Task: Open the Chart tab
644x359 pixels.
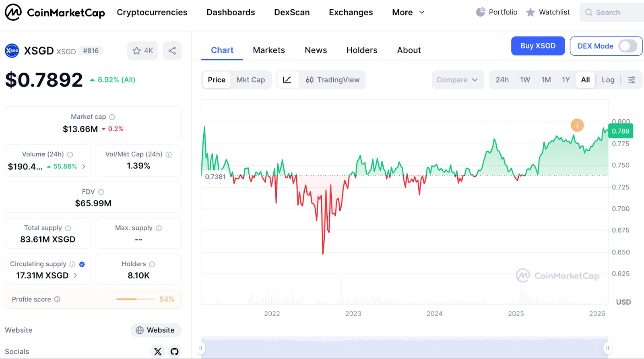Action: tap(222, 50)
